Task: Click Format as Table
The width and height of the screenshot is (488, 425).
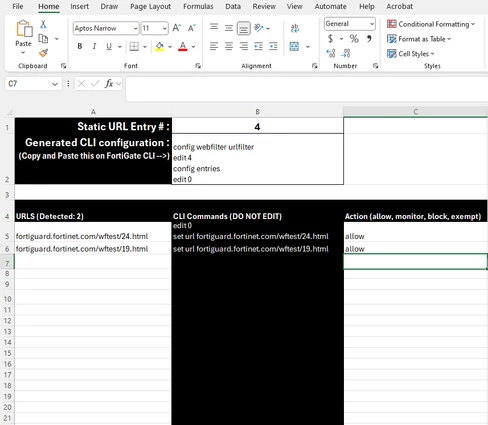Action: [x=419, y=39]
